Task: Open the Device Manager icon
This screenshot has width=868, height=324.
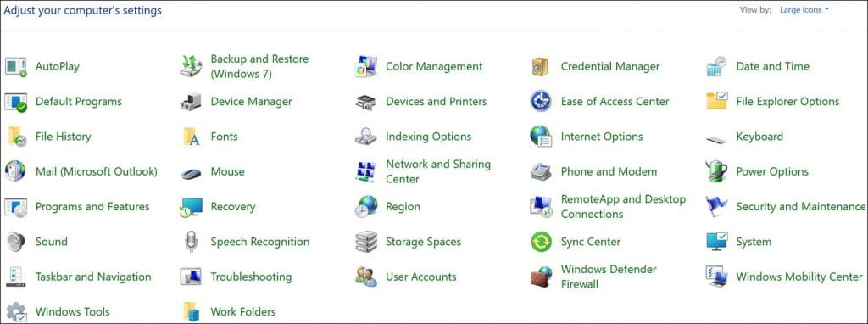Action: (x=191, y=102)
